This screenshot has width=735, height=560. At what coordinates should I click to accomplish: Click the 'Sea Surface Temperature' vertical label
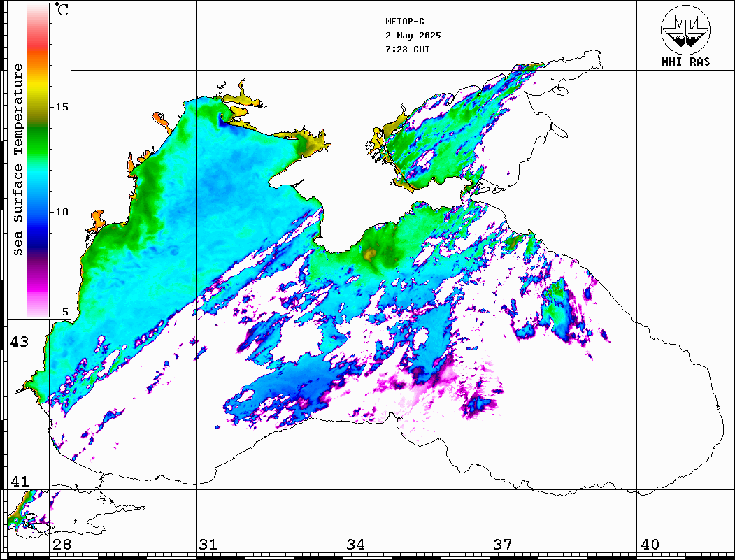coord(18,159)
